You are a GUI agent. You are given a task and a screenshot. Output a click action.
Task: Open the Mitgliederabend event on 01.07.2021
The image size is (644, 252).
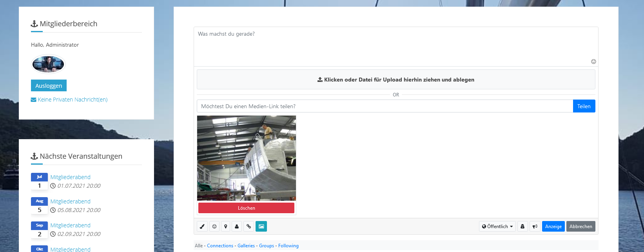[71, 177]
